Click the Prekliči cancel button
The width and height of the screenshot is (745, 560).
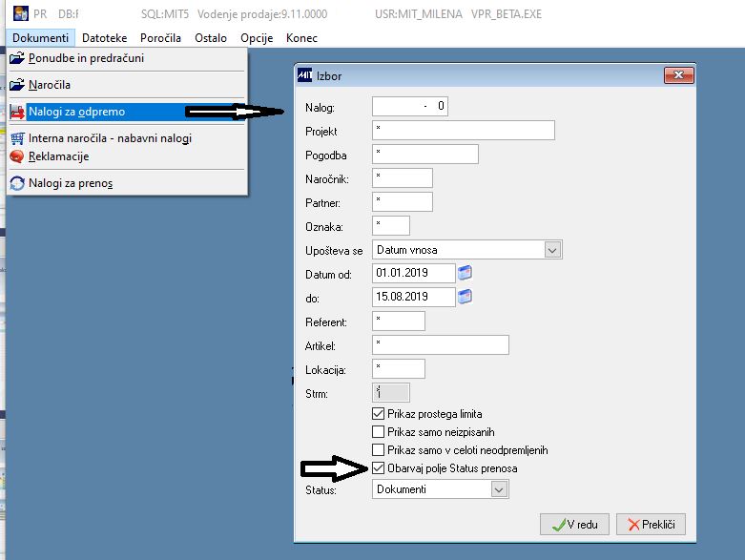coord(651,525)
